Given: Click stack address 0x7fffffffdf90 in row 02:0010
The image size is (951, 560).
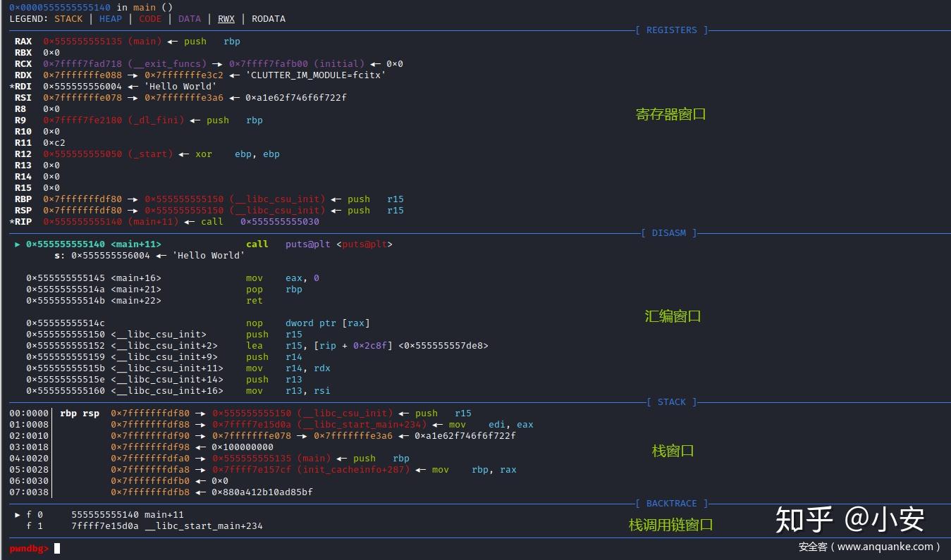Looking at the screenshot, I should click(x=150, y=435).
